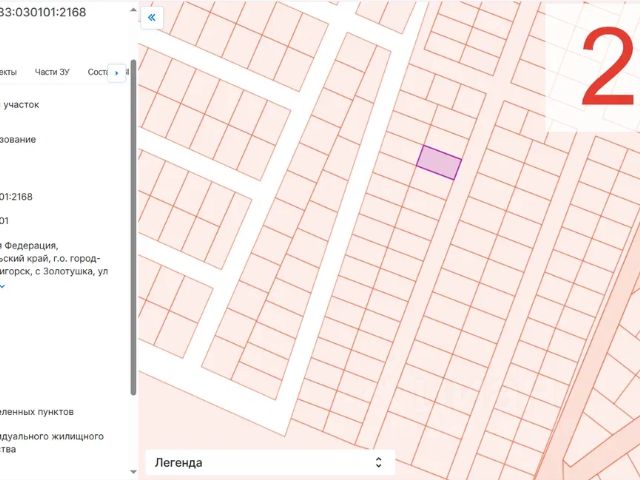Viewport: 640px width, 480px height.
Task: Expand the Легенда dropdown
Action: [x=270, y=462]
